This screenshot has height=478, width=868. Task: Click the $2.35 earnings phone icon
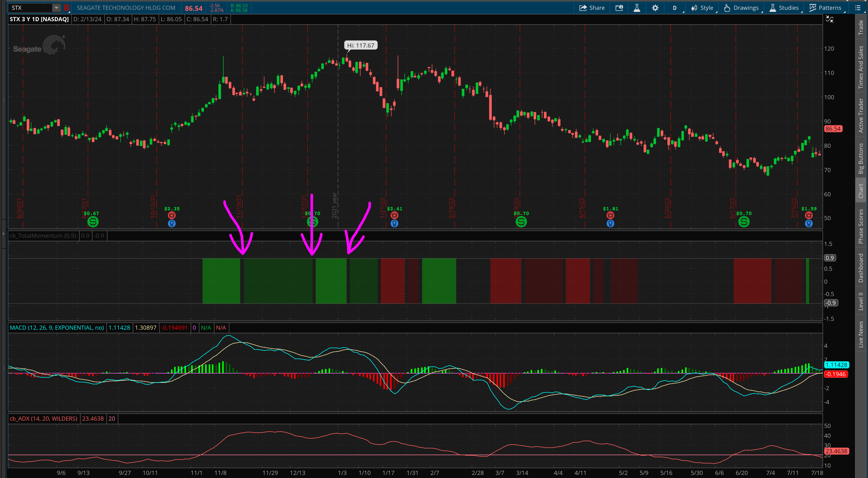tap(172, 215)
